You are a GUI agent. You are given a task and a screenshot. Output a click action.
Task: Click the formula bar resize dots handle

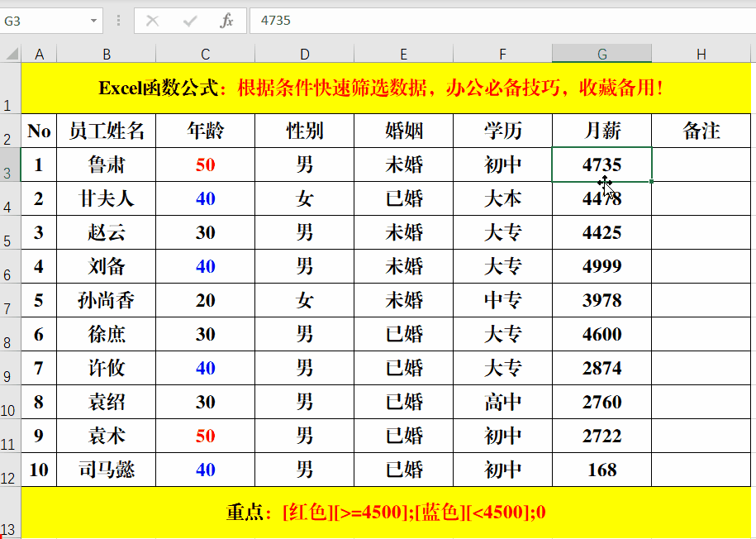(119, 21)
